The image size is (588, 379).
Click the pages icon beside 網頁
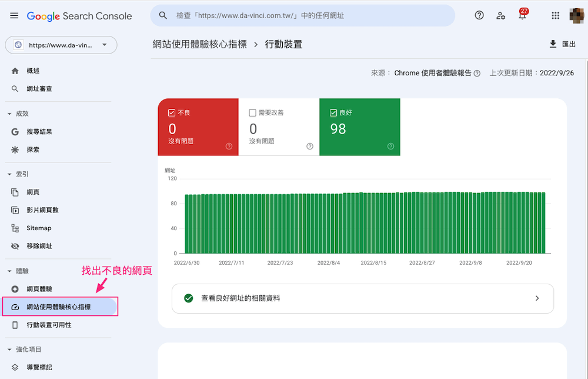[15, 192]
